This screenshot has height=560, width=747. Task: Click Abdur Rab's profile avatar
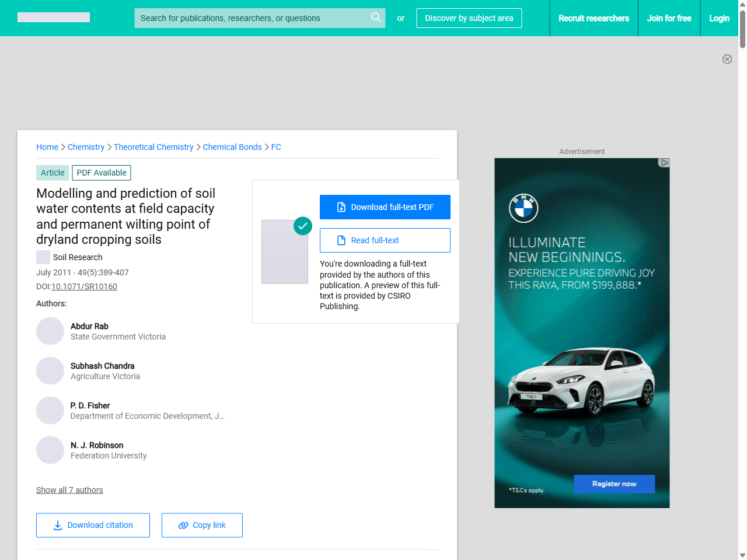click(50, 331)
